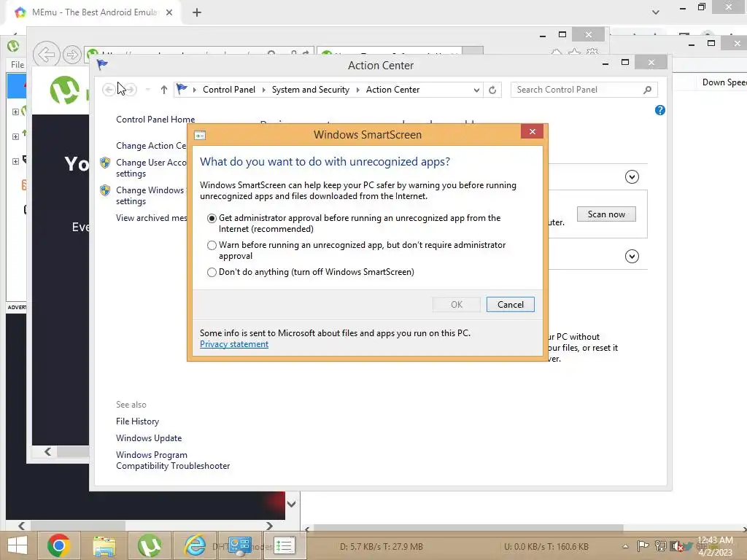Click scroll-down arrow beside the uTorrent ad panel

(x=292, y=504)
